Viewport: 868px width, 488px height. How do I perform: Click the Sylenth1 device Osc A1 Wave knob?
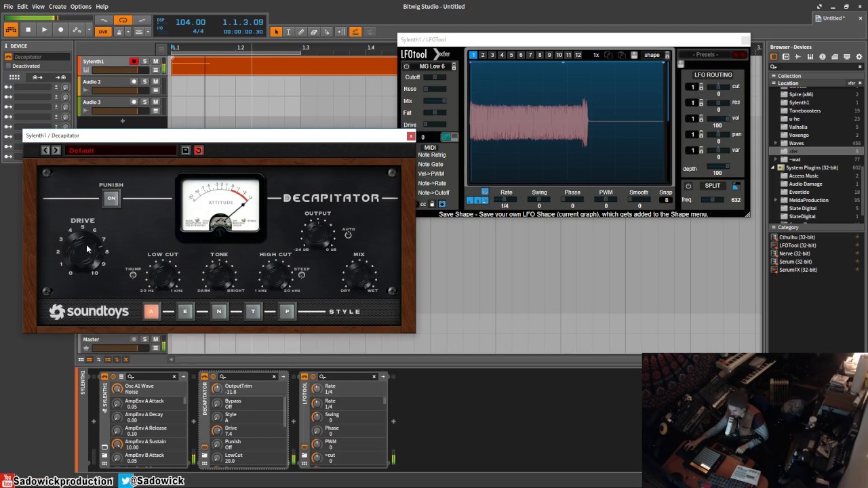117,388
